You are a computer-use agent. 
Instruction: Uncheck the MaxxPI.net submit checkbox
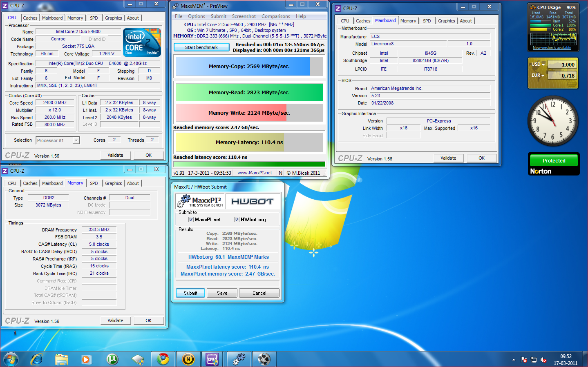pos(191,220)
